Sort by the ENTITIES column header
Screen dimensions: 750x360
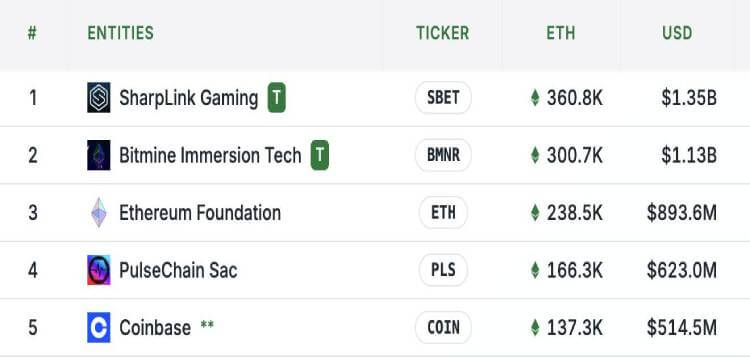(121, 33)
